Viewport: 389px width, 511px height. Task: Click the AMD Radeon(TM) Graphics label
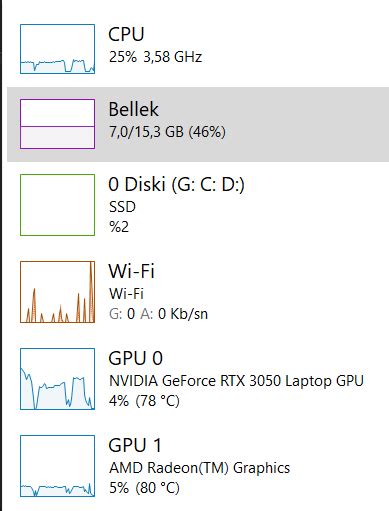pyautogui.click(x=199, y=468)
